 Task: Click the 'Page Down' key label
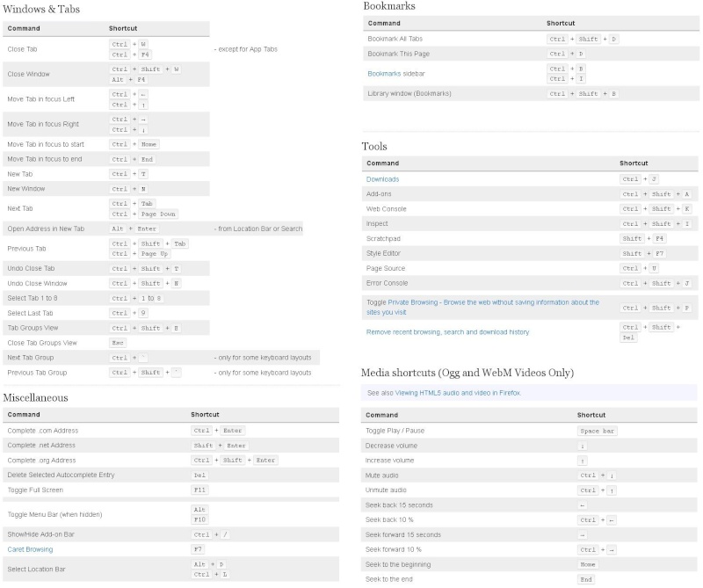coord(158,214)
